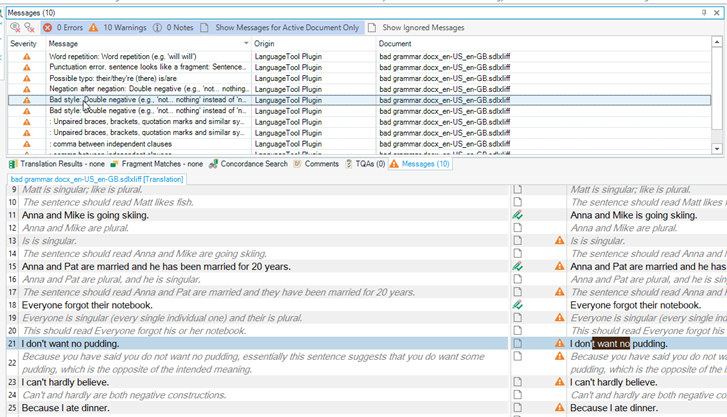
Task: Click warning icon of Negation after negation row
Action: [x=26, y=89]
